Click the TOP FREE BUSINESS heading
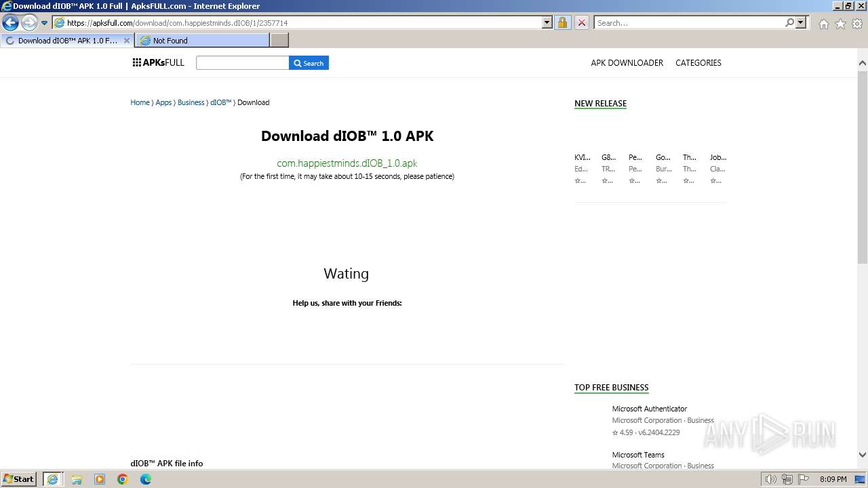 click(611, 388)
